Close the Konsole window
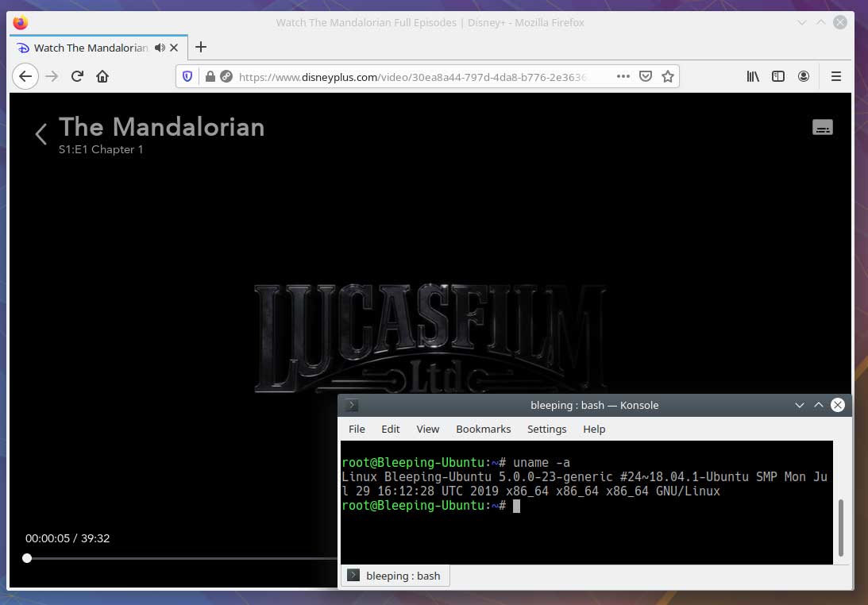Image resolution: width=868 pixels, height=605 pixels. pyautogui.click(x=838, y=405)
